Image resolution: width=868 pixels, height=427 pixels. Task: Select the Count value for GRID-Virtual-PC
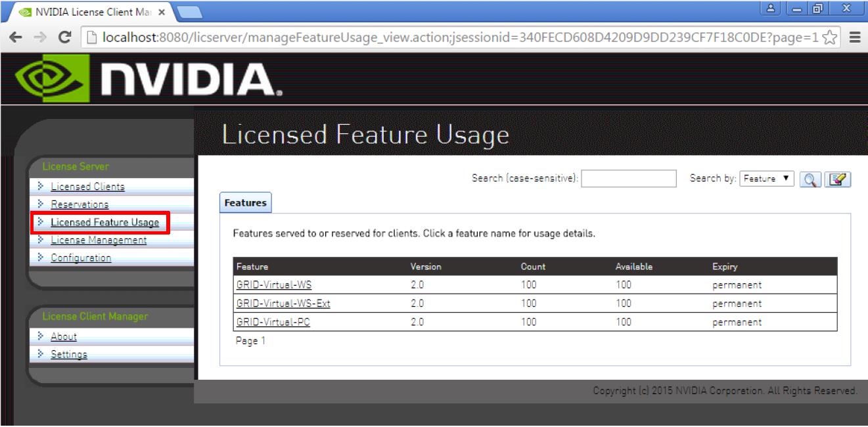point(528,322)
